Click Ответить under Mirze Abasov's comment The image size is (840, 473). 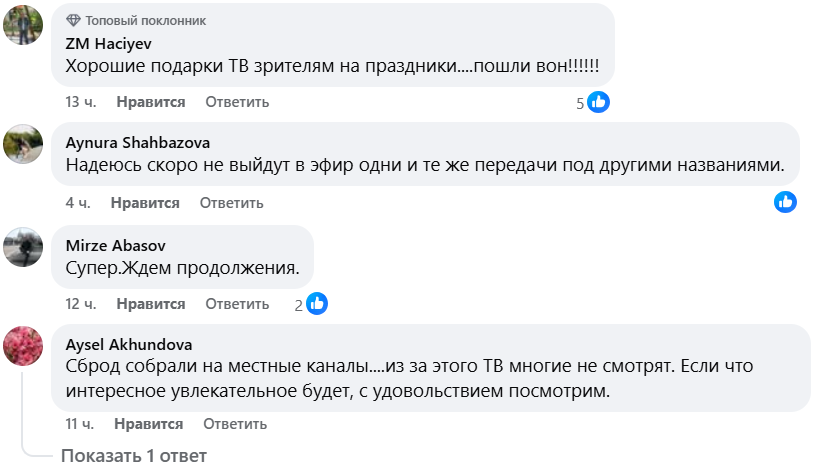[238, 304]
